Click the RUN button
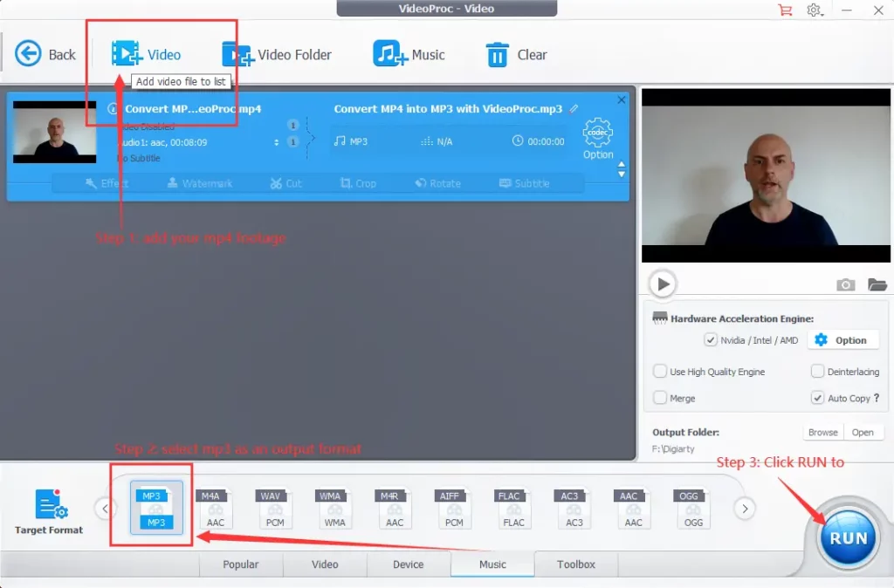 click(848, 537)
